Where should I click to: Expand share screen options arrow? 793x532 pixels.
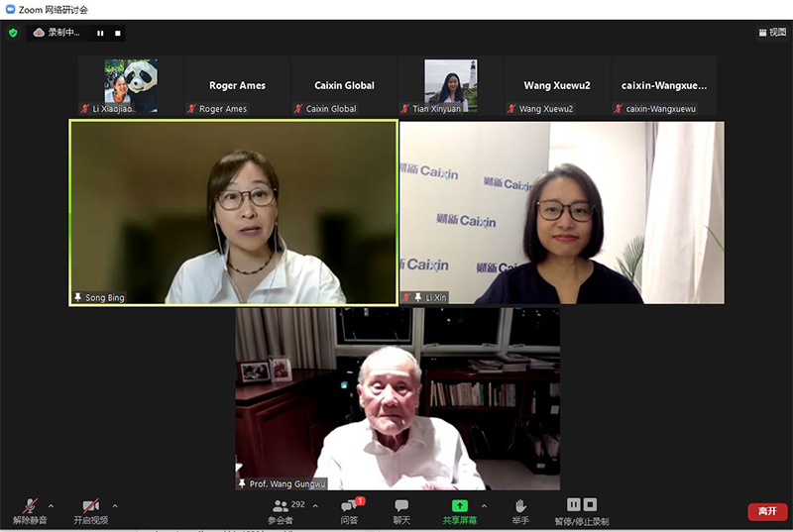[x=484, y=505]
